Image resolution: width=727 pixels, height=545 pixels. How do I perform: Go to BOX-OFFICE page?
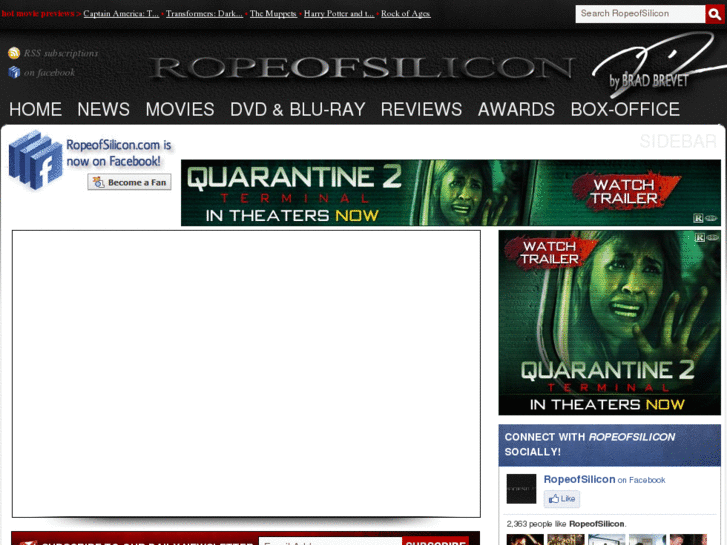click(x=625, y=109)
